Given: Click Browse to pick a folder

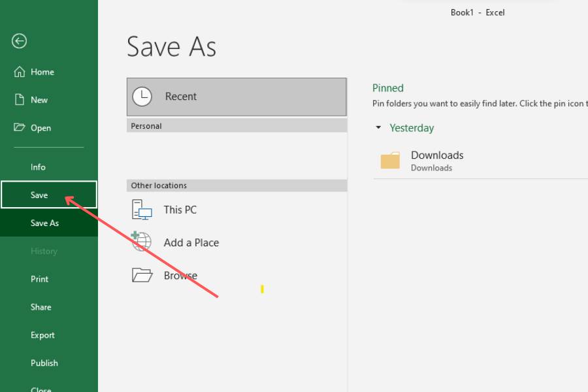Looking at the screenshot, I should 237,275.
